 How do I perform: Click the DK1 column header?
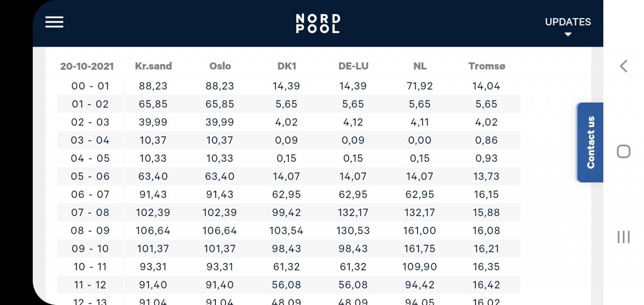pyautogui.click(x=286, y=66)
